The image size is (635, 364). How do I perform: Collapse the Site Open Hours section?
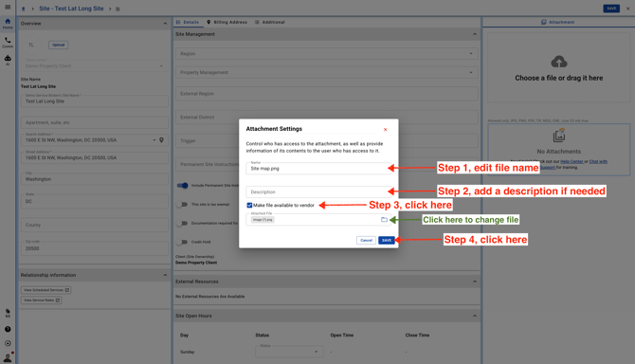[x=475, y=316]
